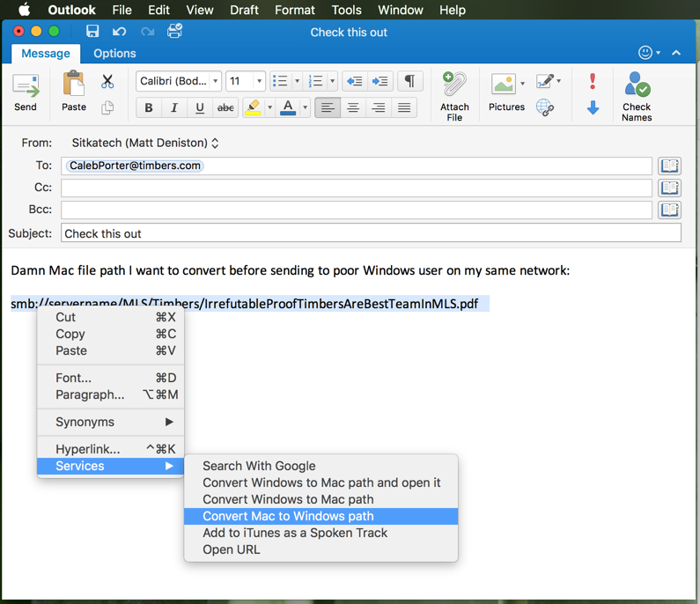The height and width of the screenshot is (604, 700).
Task: Open Hyperlink... from the context menu
Action: (x=110, y=449)
